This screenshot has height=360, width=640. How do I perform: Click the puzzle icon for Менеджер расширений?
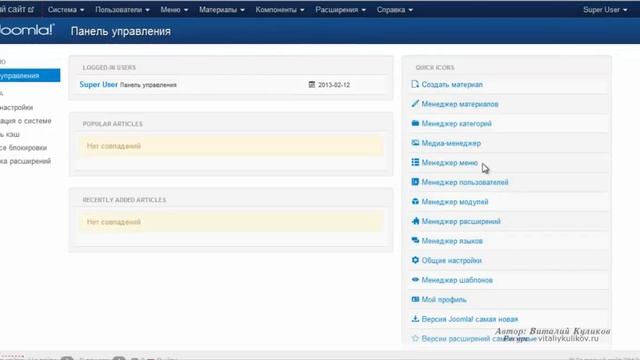pyautogui.click(x=415, y=221)
